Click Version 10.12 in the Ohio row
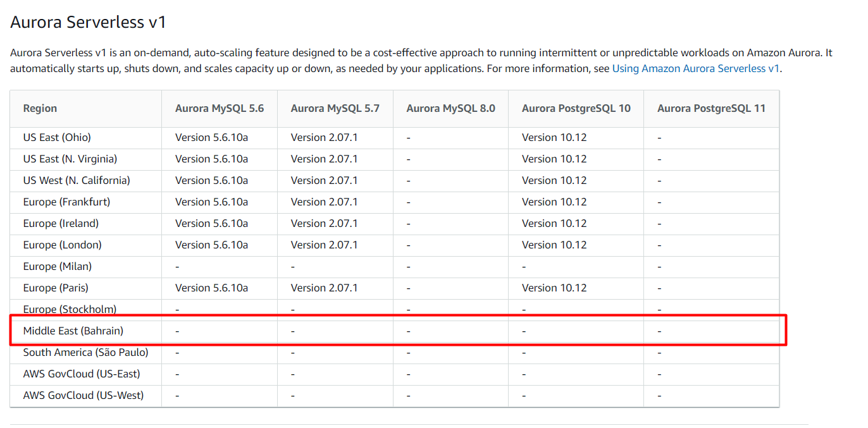Screen dimensions: 868x428 [554, 137]
